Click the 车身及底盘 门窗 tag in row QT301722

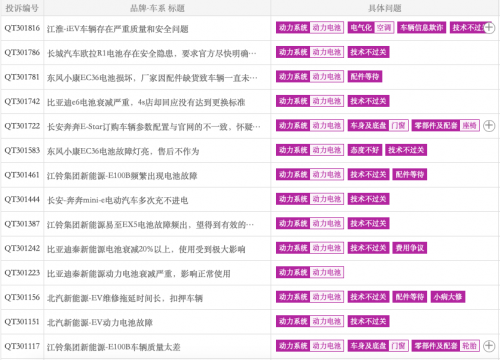pos(378,126)
